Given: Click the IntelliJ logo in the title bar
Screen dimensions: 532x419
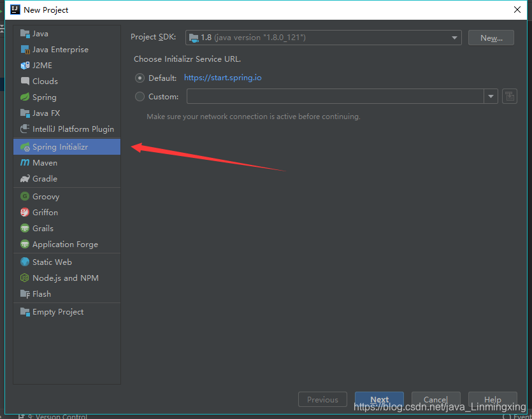Looking at the screenshot, I should point(15,10).
